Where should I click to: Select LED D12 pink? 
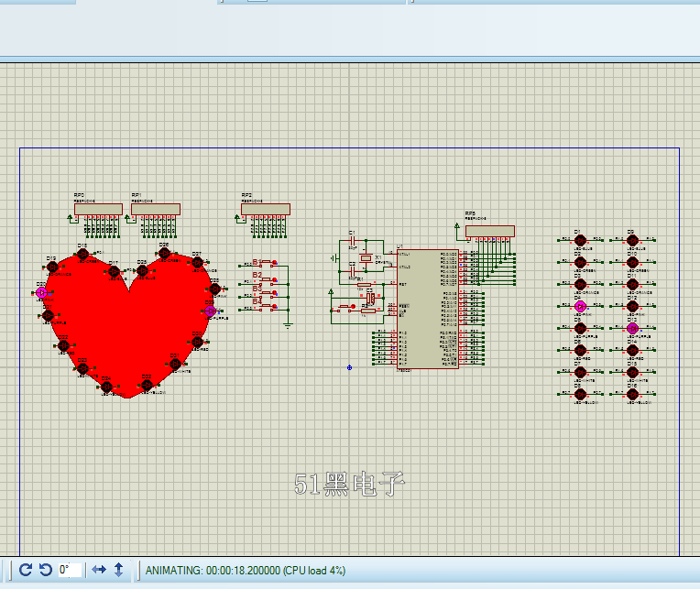click(x=632, y=306)
